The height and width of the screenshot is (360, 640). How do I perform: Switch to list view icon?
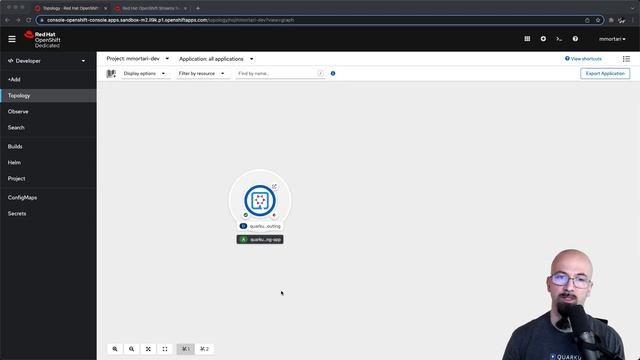(626, 59)
